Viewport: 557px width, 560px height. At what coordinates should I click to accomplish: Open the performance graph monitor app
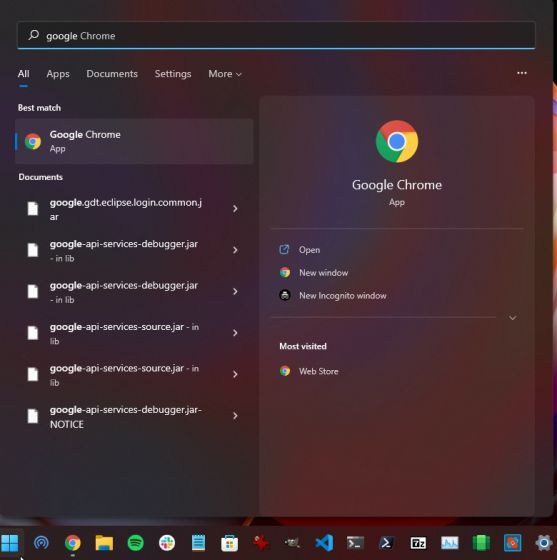coord(450,543)
